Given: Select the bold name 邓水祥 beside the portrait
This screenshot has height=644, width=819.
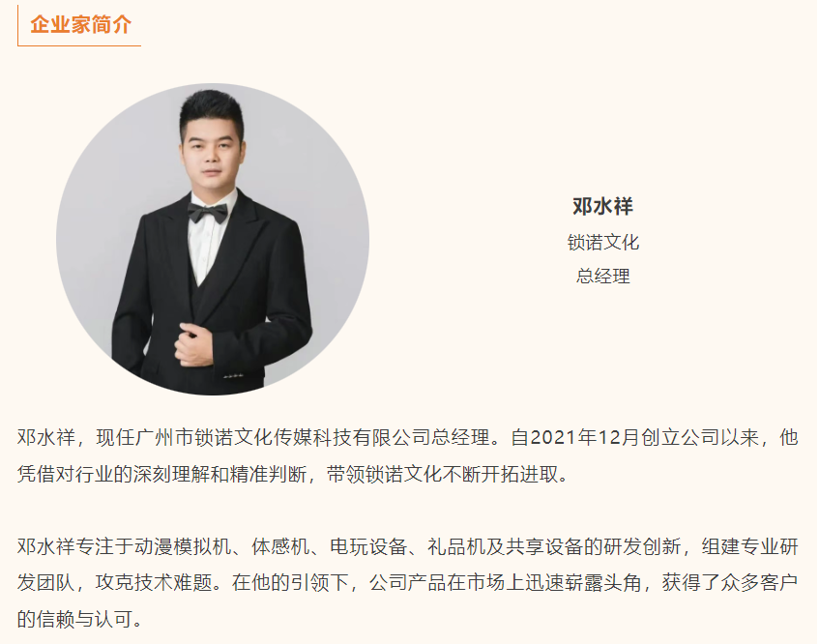Looking at the screenshot, I should pyautogui.click(x=602, y=206).
